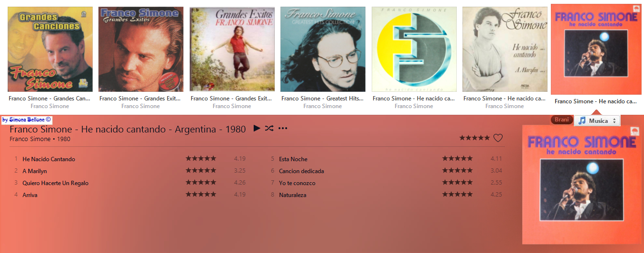This screenshot has height=253, width=644.
Task: Open the three-dots more options menu
Action: click(283, 128)
